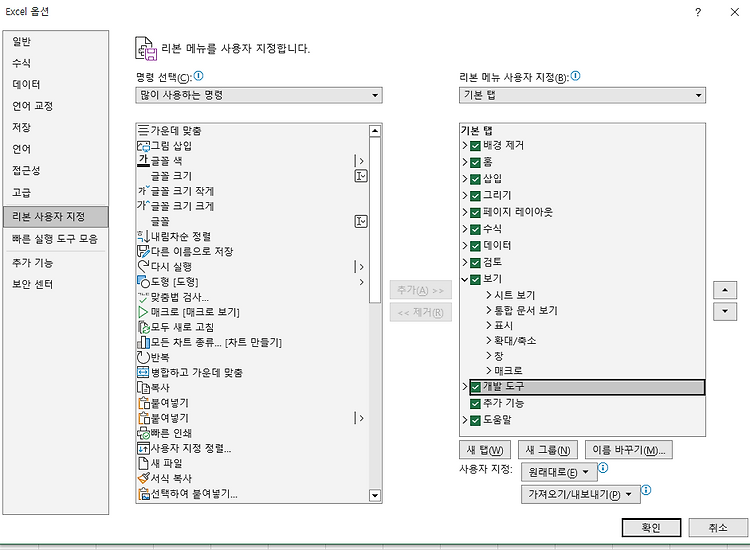Toggle the 추가 기능 checkbox in the ribbon list
This screenshot has height=550, width=750.
point(475,404)
